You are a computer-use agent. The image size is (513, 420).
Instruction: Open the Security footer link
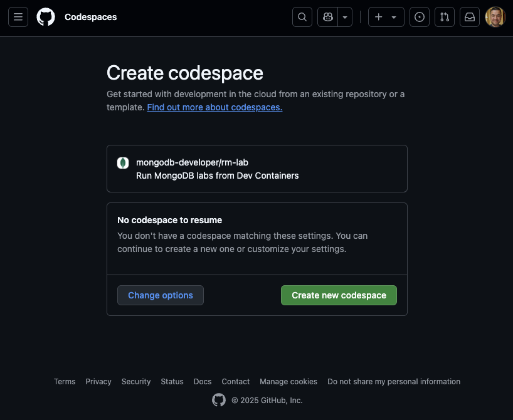click(x=135, y=382)
